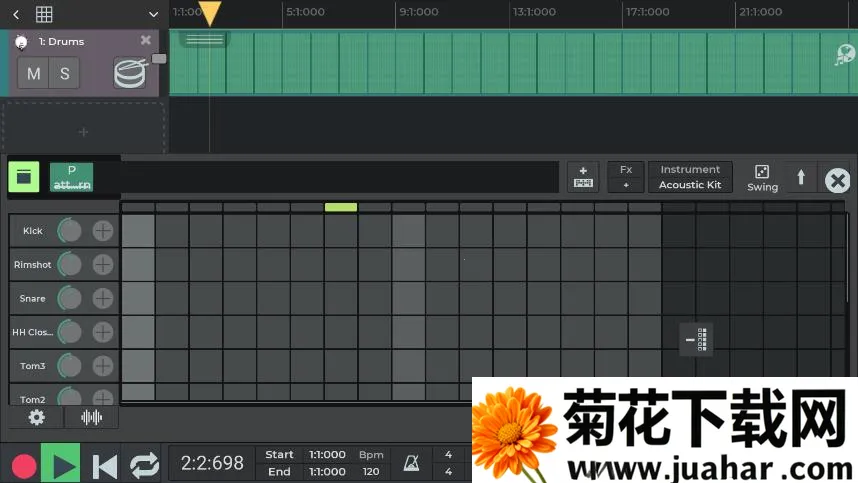
Task: Select the Snare drum label
Action: (x=32, y=299)
